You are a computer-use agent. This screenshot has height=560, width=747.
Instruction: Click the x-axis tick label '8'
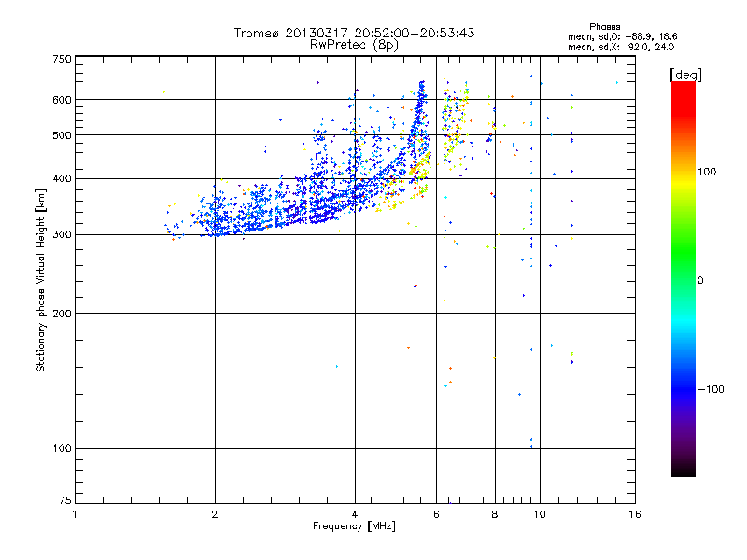click(x=495, y=514)
